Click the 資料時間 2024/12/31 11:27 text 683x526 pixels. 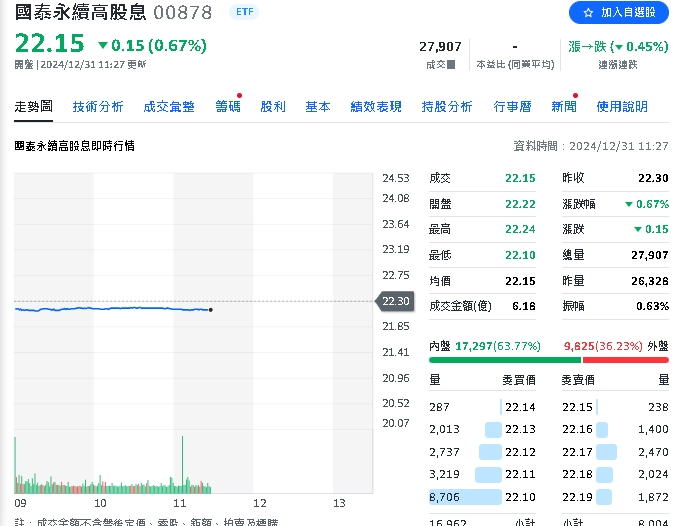coord(591,146)
